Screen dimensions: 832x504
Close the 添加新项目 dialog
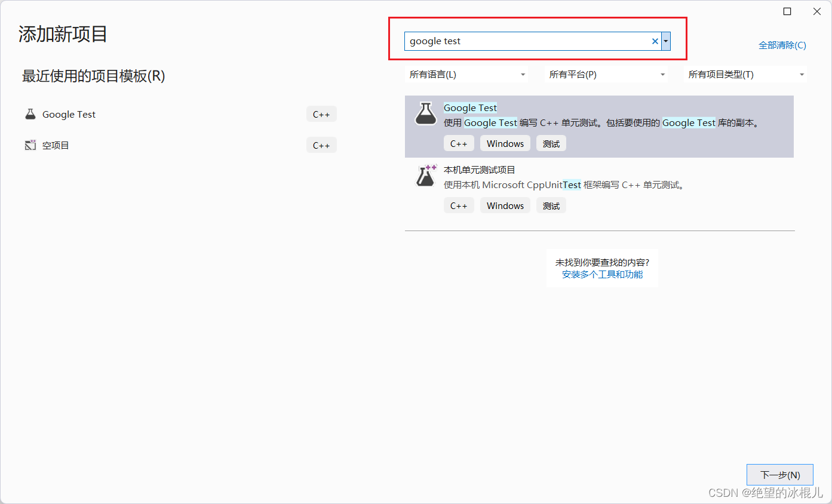click(816, 11)
